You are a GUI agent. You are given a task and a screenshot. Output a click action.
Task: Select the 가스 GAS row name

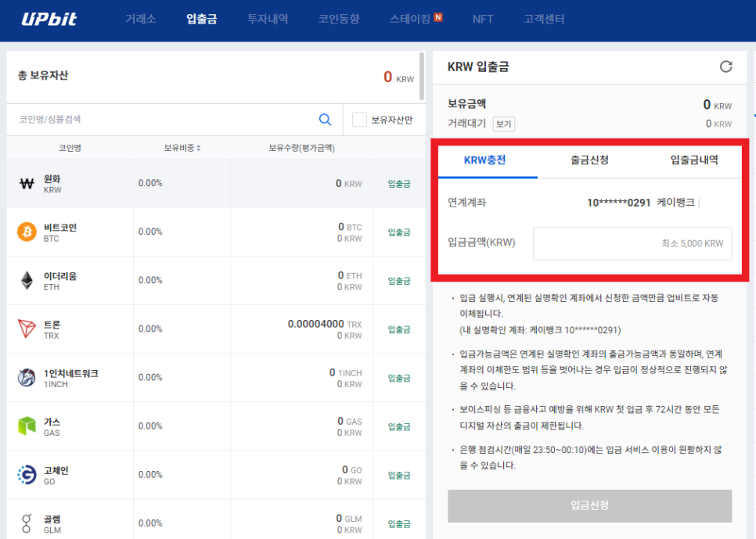pos(52,427)
